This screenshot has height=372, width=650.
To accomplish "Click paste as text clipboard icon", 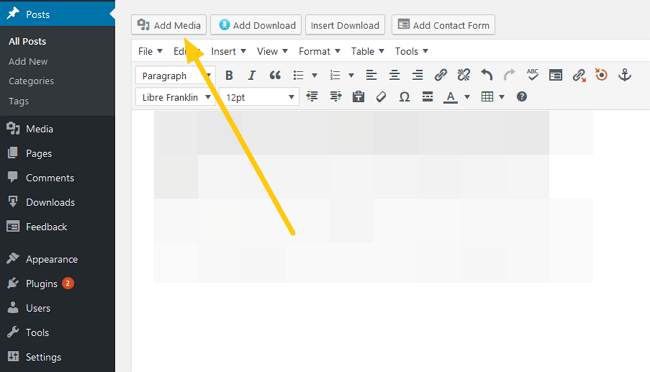I will 358,97.
